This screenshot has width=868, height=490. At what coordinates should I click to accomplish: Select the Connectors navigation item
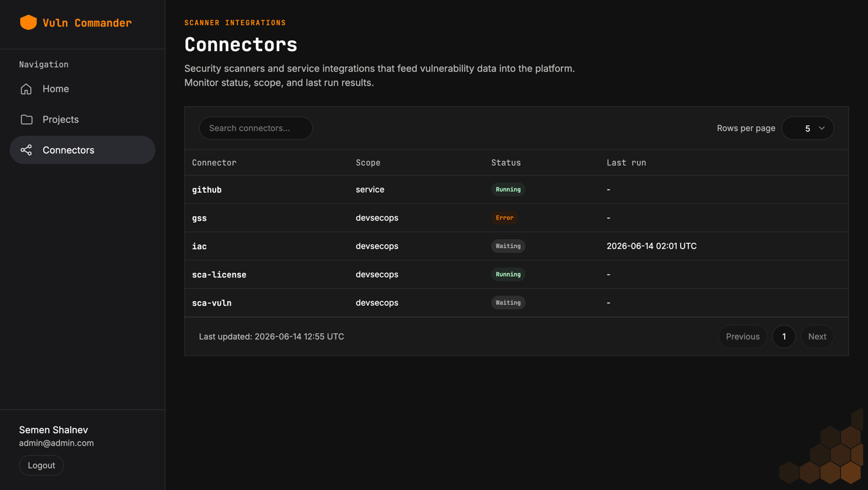point(83,150)
